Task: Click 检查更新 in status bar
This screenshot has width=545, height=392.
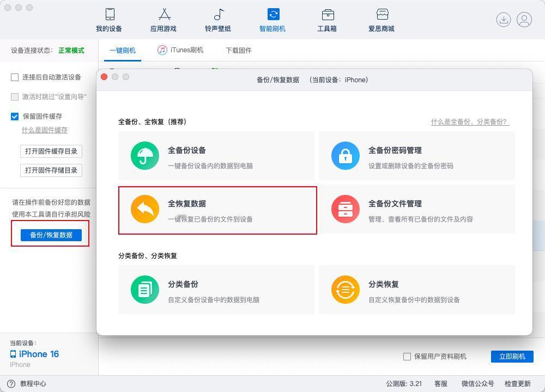Action: click(x=518, y=384)
